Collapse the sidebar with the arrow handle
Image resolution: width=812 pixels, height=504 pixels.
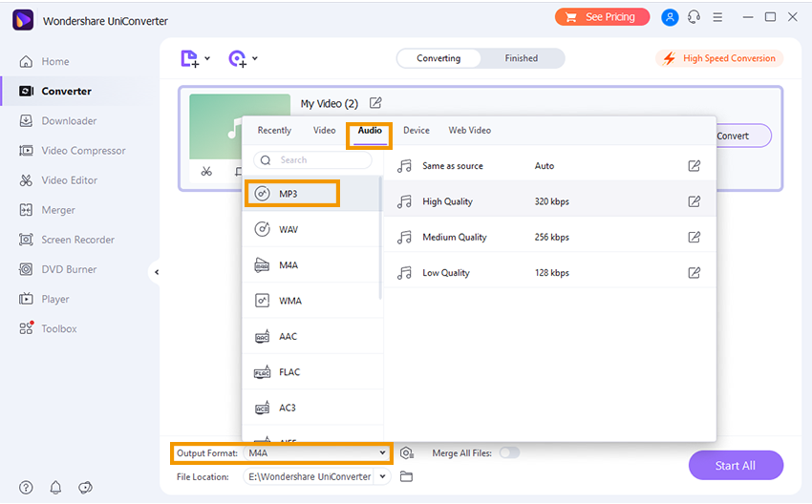click(x=156, y=272)
